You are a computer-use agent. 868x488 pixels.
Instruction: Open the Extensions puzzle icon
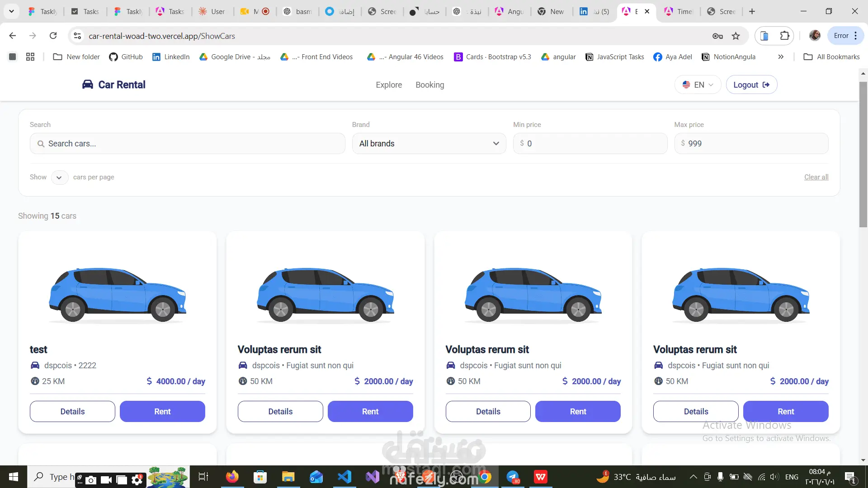click(x=785, y=36)
